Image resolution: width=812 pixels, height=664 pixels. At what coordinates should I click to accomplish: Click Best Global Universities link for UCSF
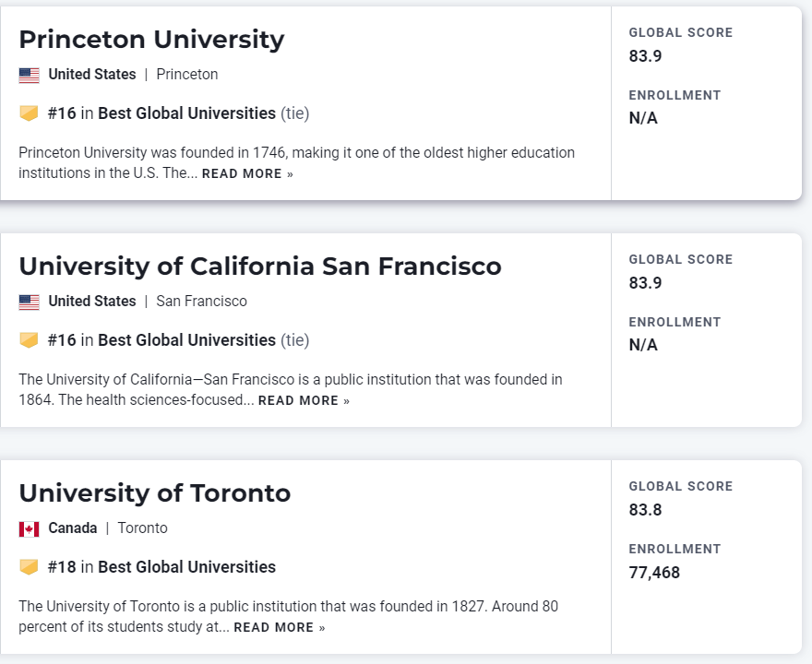click(186, 340)
